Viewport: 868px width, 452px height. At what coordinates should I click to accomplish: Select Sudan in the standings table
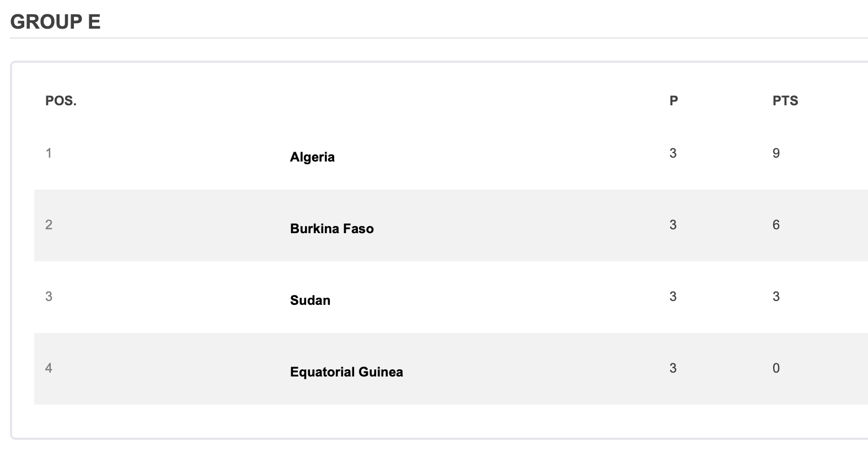pos(310,300)
